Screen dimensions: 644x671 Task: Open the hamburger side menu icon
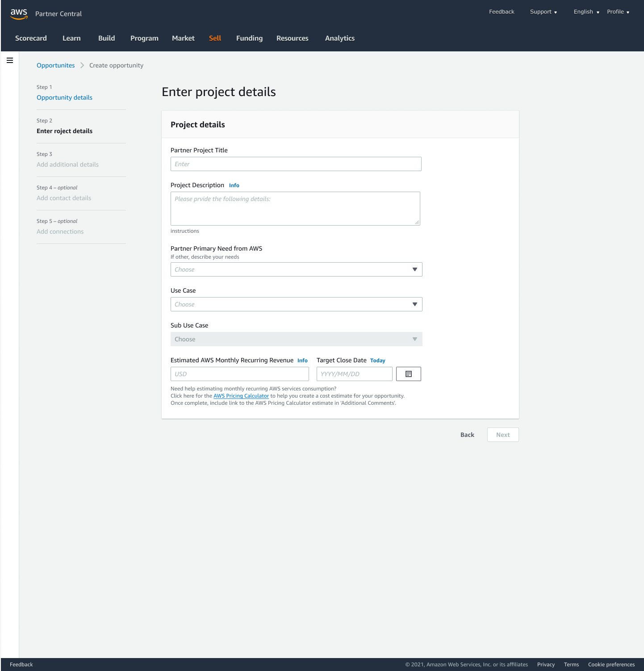tap(10, 60)
